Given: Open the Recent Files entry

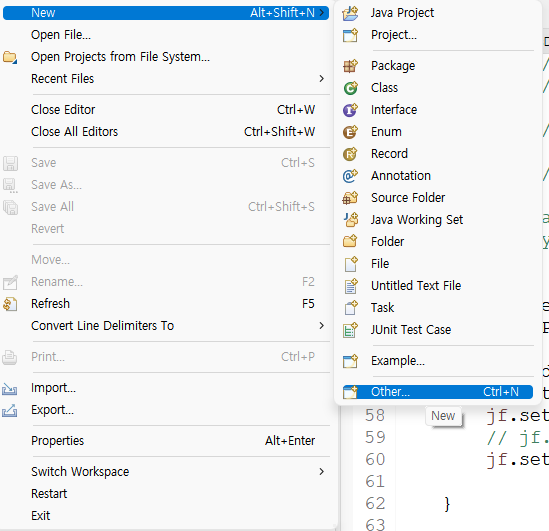Looking at the screenshot, I should [x=166, y=79].
